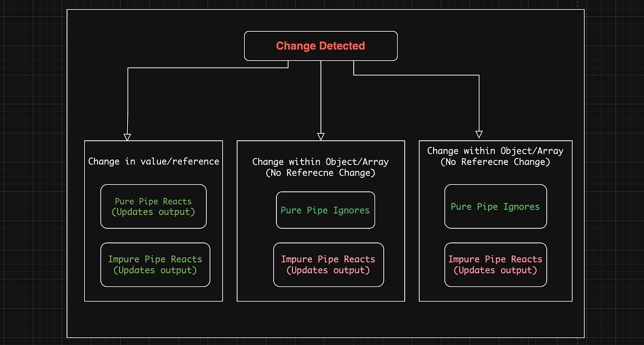The height and width of the screenshot is (345, 644).
Task: Select the arrow leading to the right branch
Action: (479, 133)
